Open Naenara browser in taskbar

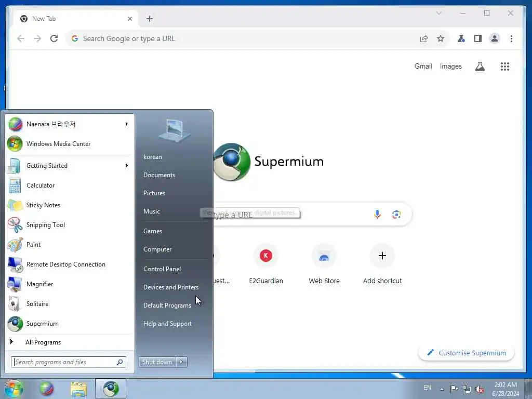[x=46, y=389]
